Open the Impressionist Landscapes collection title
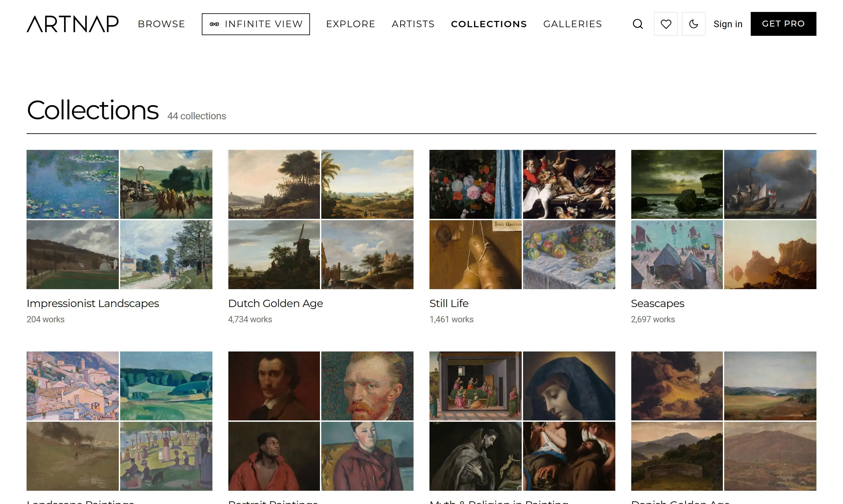This screenshot has width=843, height=504. pyautogui.click(x=93, y=303)
